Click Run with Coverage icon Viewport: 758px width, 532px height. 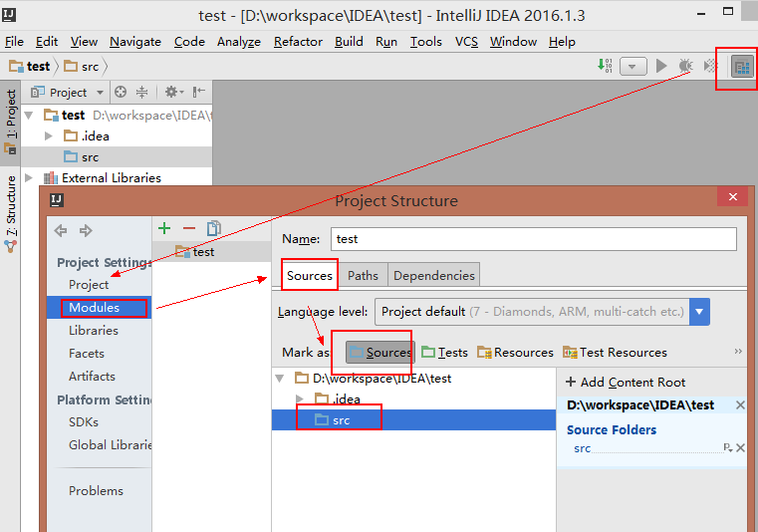710,66
